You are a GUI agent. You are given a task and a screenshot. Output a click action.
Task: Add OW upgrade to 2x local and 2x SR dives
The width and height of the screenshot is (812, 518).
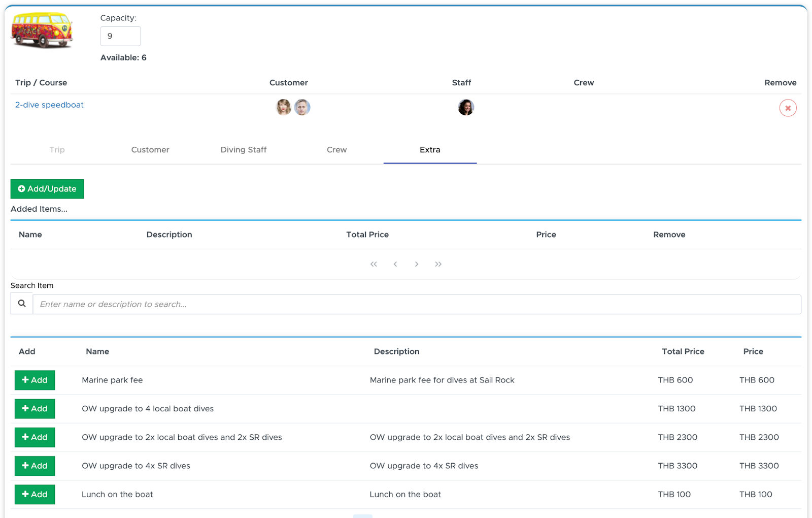click(35, 437)
